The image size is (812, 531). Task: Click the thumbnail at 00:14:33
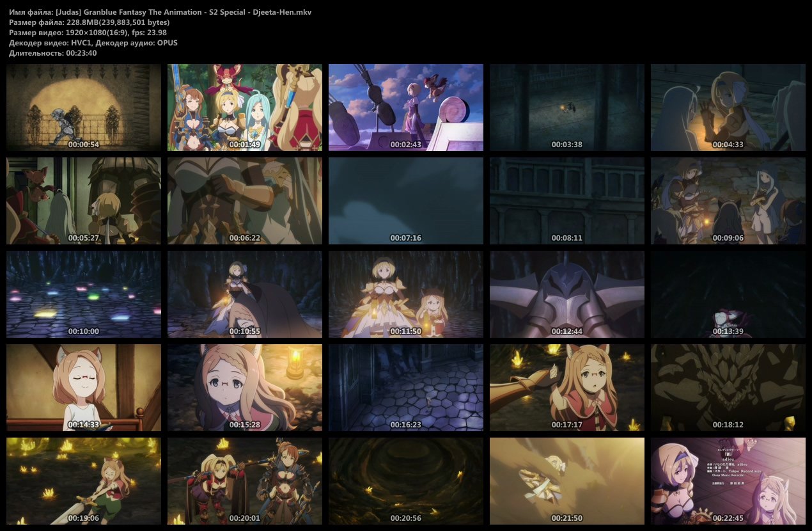coord(84,388)
